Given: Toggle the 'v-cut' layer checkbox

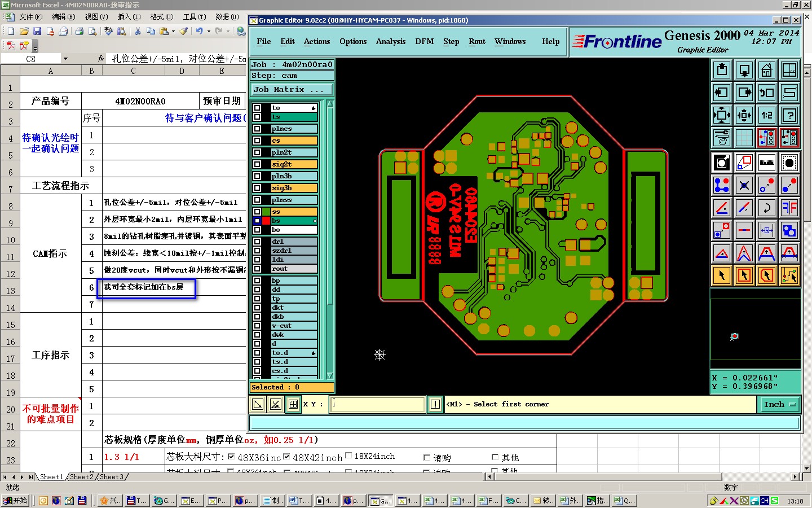Looking at the screenshot, I should pos(257,326).
